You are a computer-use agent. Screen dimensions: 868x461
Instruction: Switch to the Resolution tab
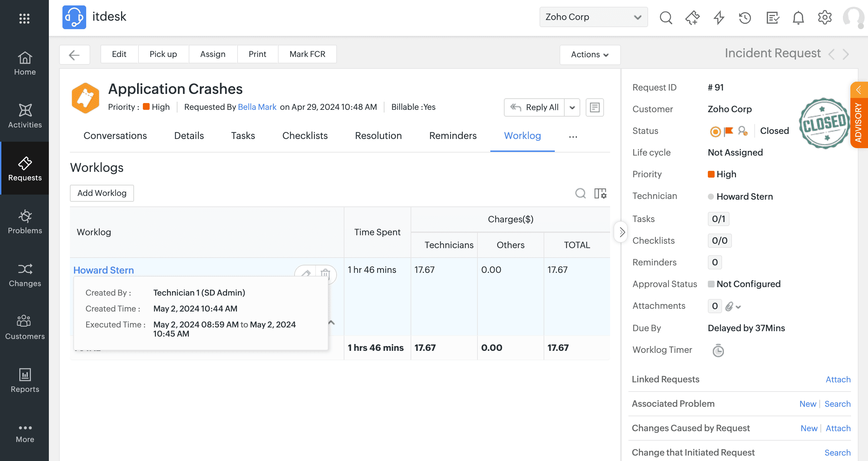378,136
